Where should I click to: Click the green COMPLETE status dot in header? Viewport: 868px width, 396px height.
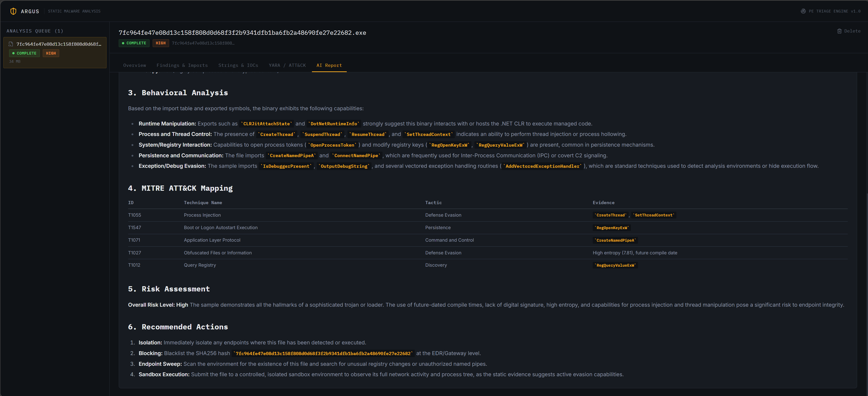[123, 43]
